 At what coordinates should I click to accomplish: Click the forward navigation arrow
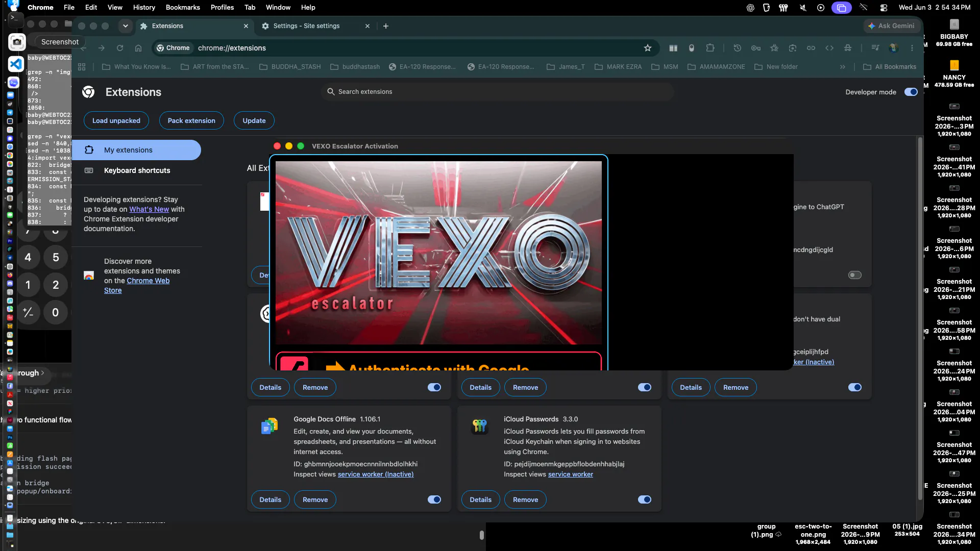(102, 48)
